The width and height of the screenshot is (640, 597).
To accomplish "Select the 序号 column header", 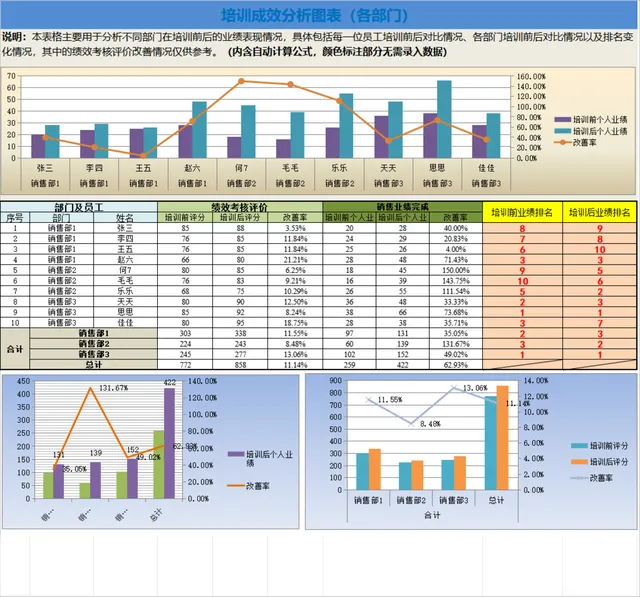I will (x=15, y=217).
